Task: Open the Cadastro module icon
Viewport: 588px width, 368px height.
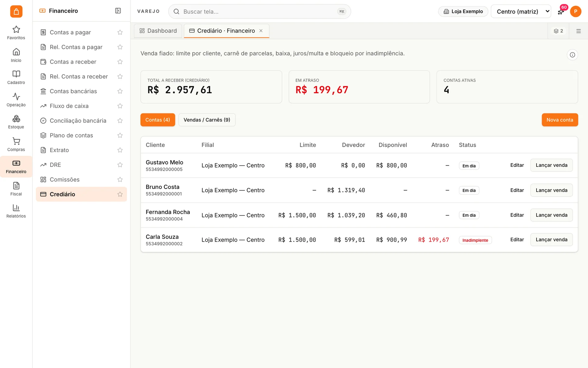Action: coord(16,78)
